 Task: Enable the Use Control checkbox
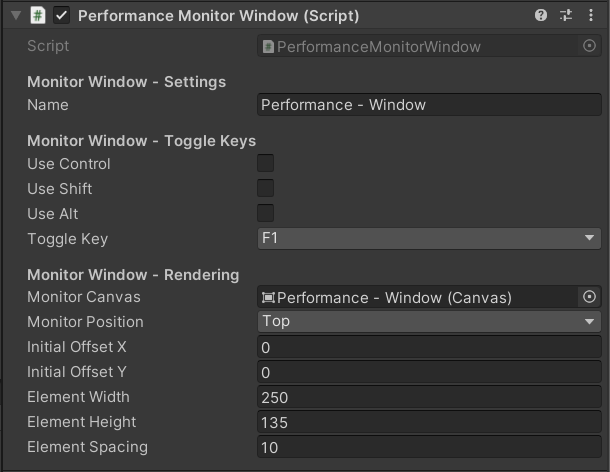pyautogui.click(x=266, y=164)
